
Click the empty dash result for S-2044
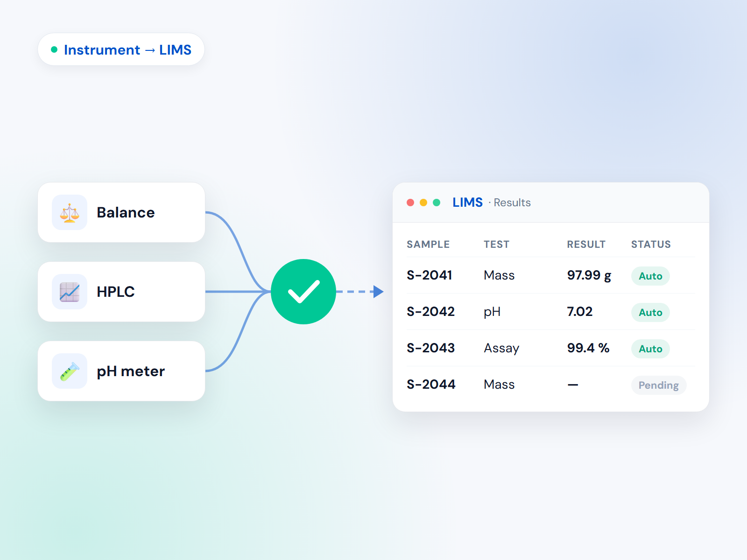pos(573,385)
